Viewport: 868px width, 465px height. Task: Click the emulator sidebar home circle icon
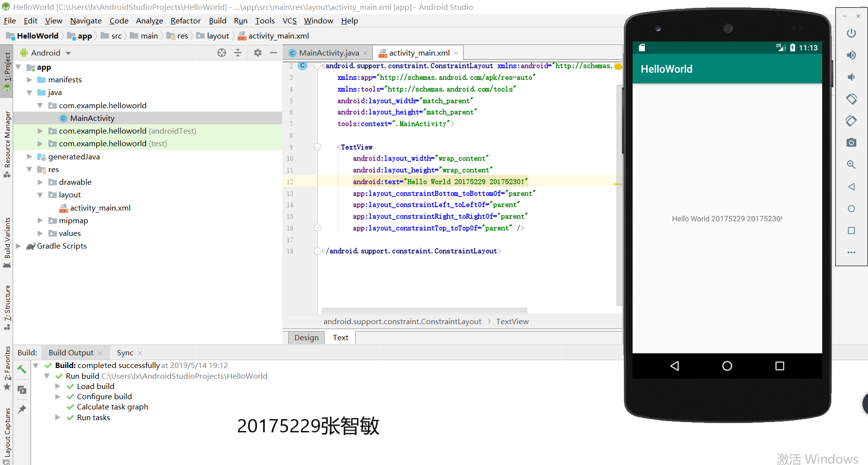pyautogui.click(x=851, y=209)
